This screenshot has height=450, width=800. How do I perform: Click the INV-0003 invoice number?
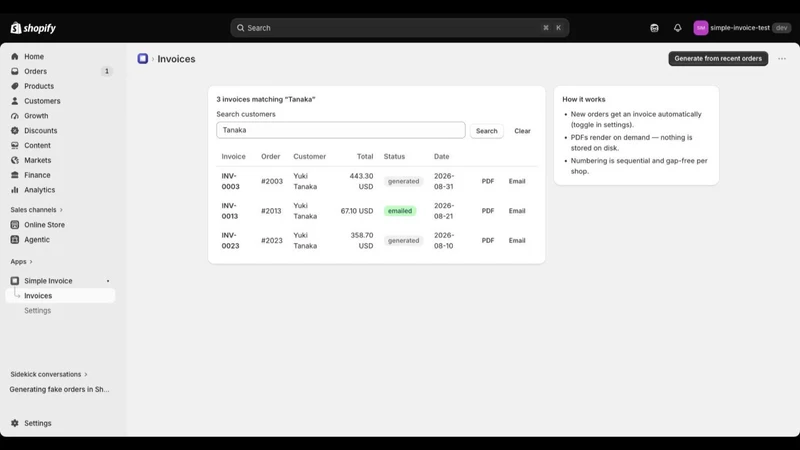click(231, 181)
